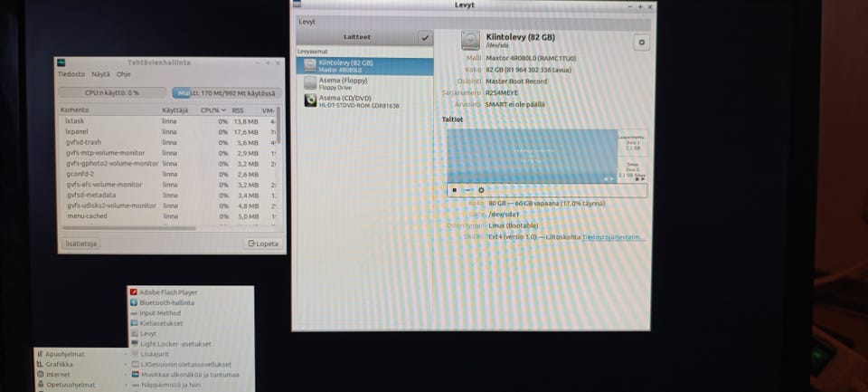Click the Lisätietoja button
This screenshot has height=392, width=868.
click(80, 244)
